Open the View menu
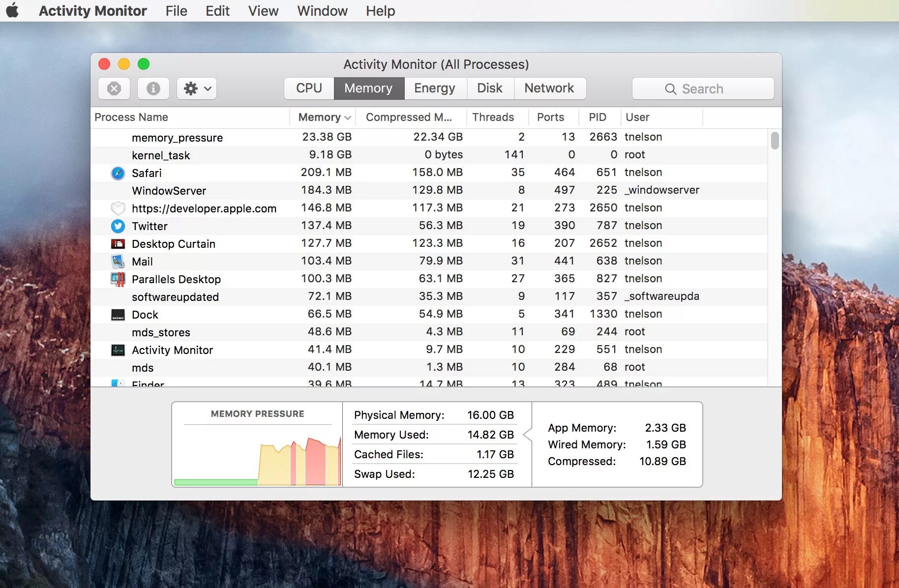 264,11
